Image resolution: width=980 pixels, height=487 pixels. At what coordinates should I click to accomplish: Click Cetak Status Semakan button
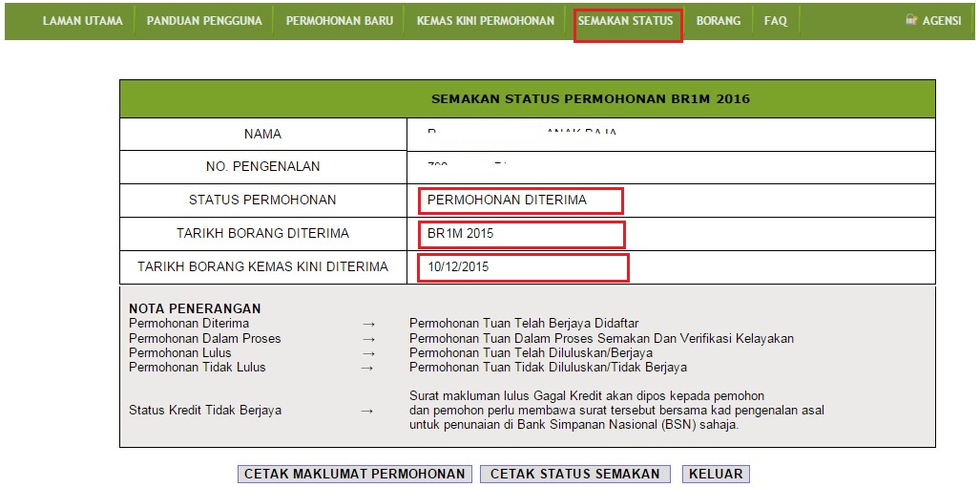point(575,474)
